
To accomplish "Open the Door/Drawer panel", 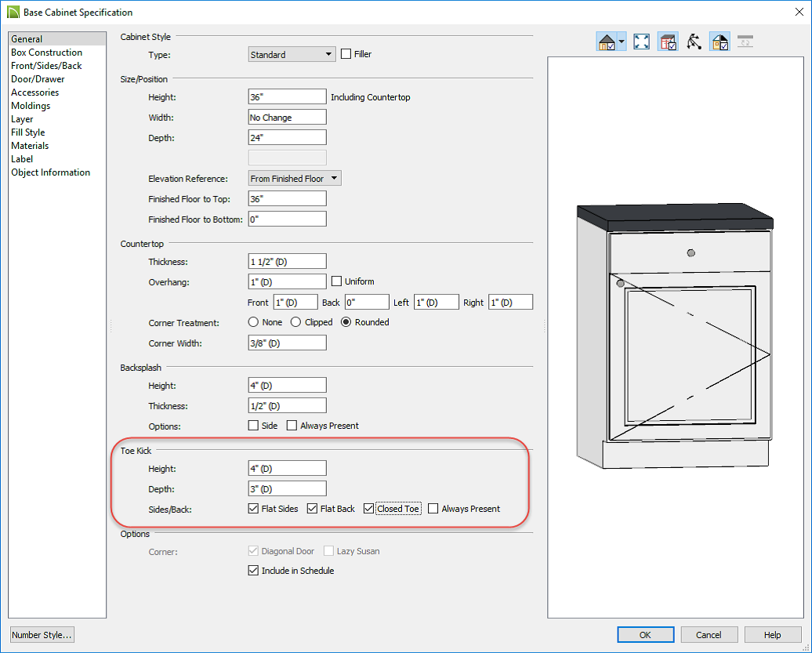I will (x=38, y=79).
